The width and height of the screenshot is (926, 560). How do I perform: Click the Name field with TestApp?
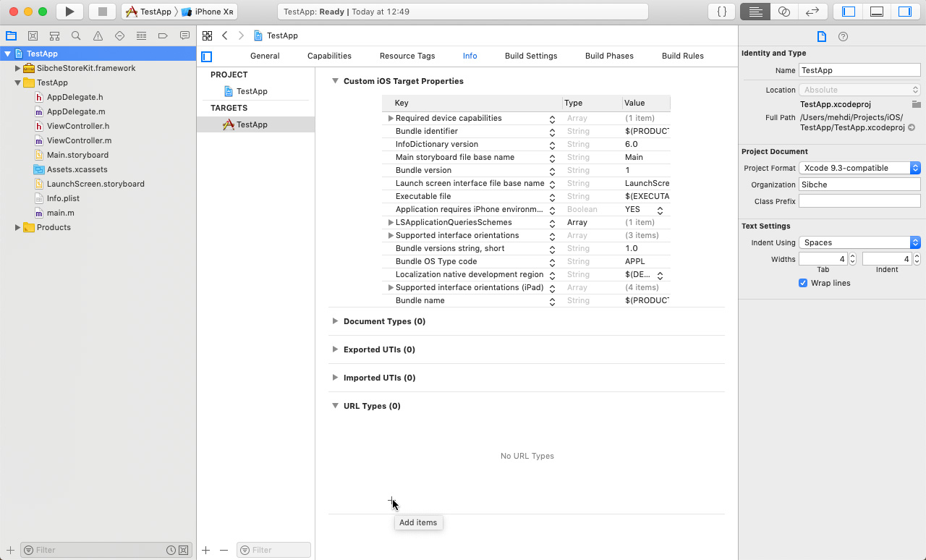coord(859,70)
